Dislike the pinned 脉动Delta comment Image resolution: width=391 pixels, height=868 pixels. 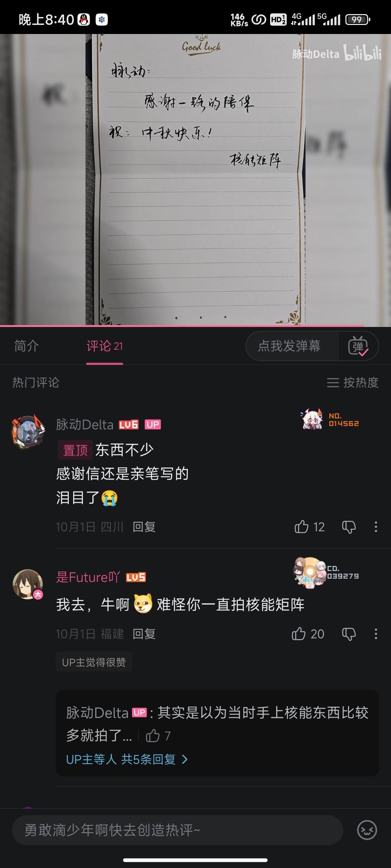click(349, 527)
